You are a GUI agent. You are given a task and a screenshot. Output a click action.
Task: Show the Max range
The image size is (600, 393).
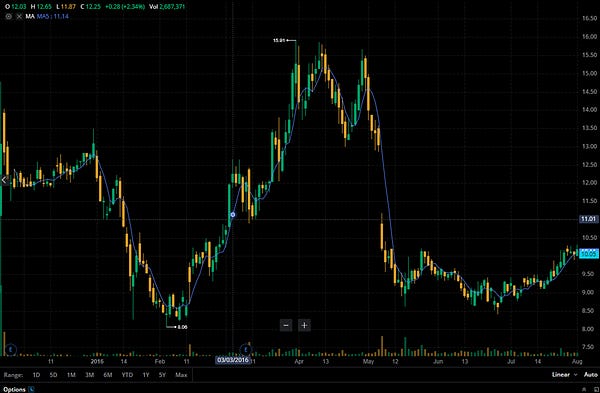coord(181,375)
